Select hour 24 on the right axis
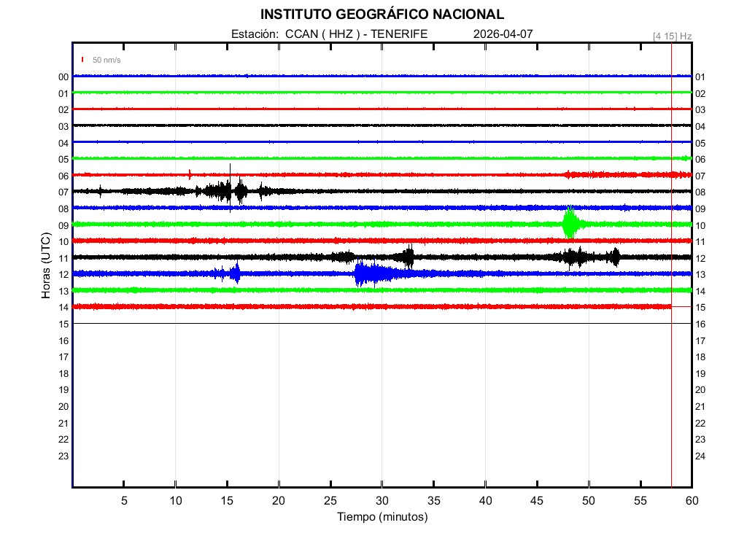Viewport: 747px width, 560px height. tap(700, 456)
